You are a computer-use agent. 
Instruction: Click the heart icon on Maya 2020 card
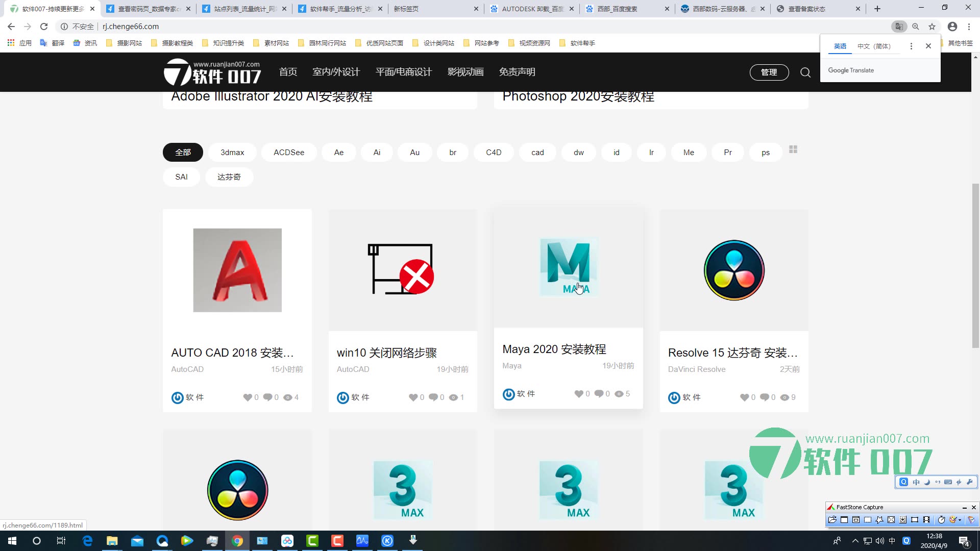(x=579, y=394)
